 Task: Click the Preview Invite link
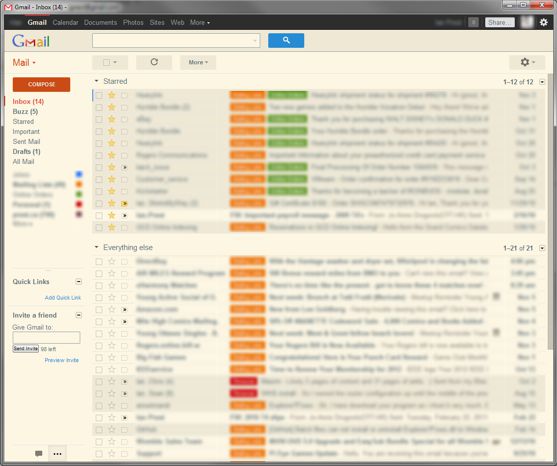(62, 360)
